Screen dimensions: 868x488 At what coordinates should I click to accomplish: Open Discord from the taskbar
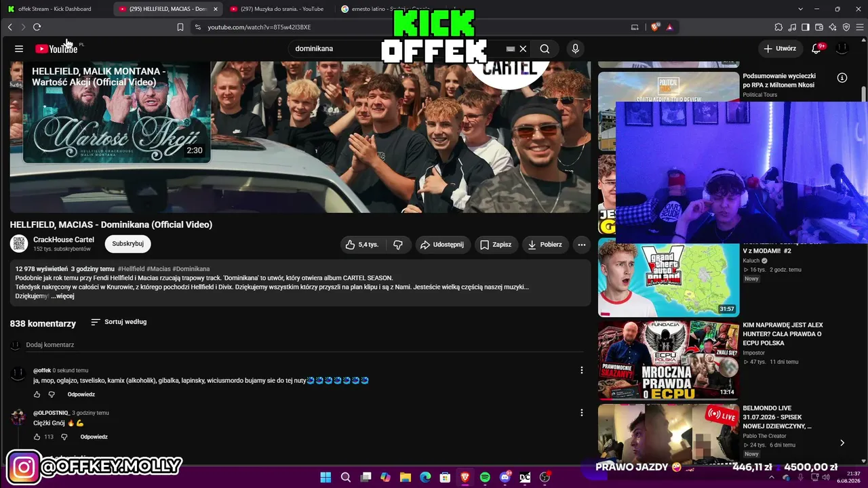tap(505, 477)
